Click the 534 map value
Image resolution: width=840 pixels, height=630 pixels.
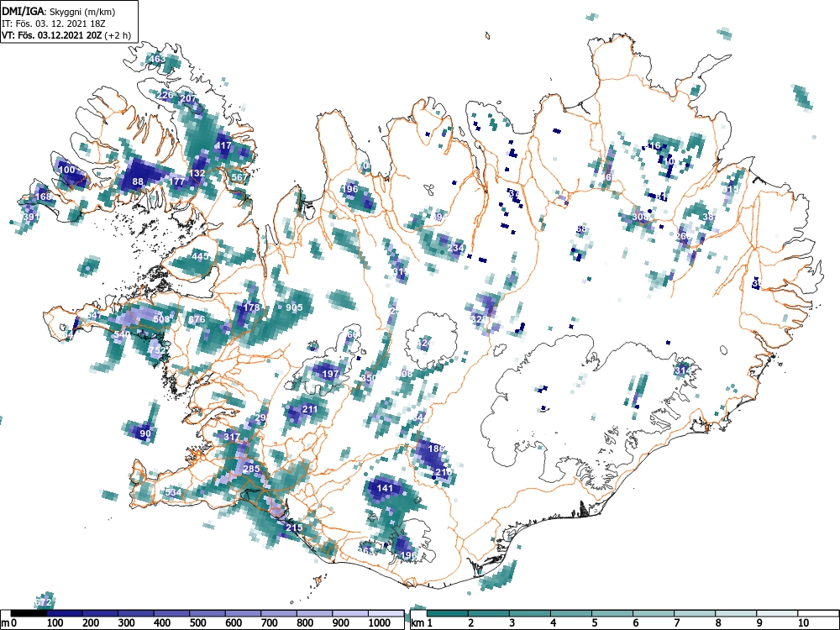point(174,491)
